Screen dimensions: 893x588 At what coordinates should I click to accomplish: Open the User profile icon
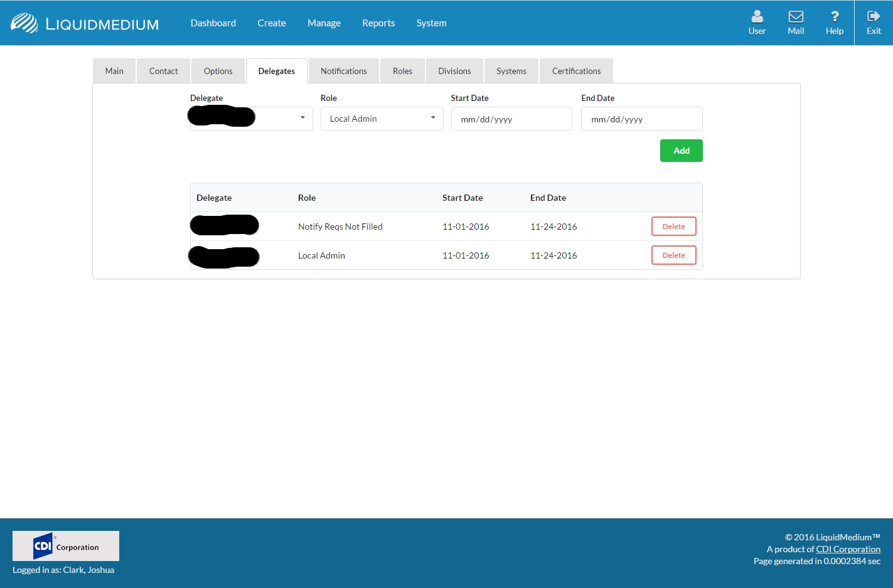757,17
